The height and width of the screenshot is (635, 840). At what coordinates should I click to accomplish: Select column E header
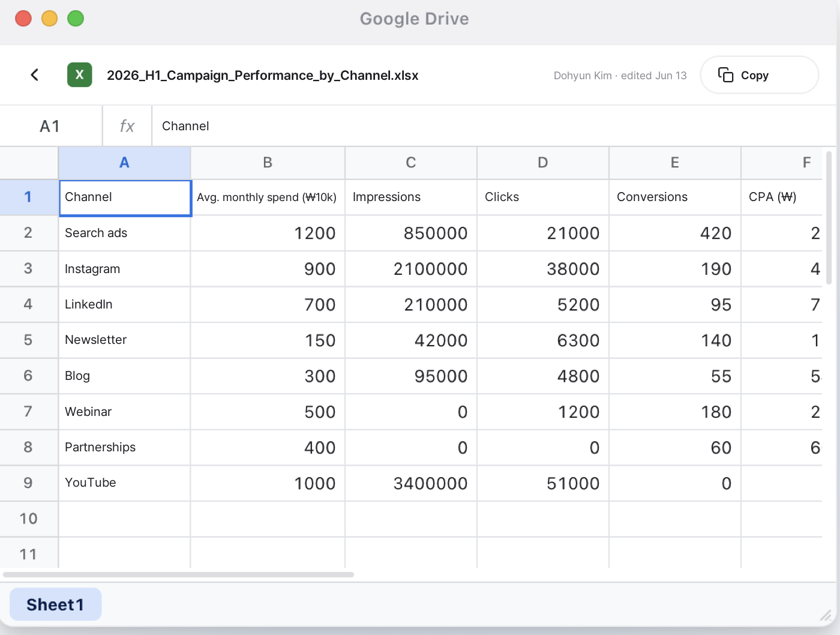(x=675, y=163)
